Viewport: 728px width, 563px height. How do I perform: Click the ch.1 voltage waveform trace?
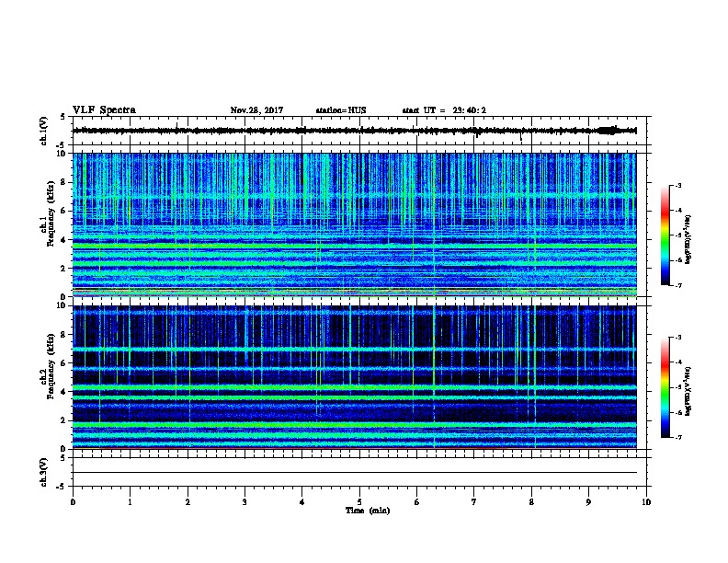coord(355,131)
